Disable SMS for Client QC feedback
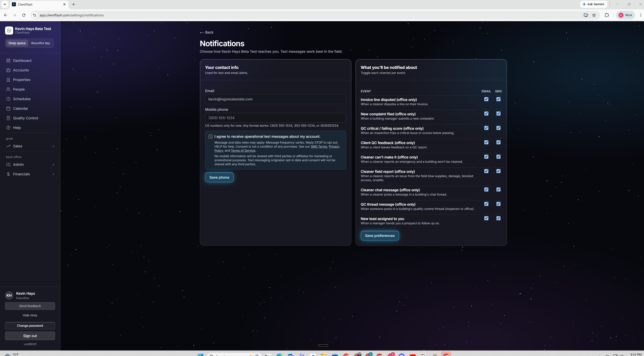This screenshot has width=644, height=356. (x=498, y=142)
